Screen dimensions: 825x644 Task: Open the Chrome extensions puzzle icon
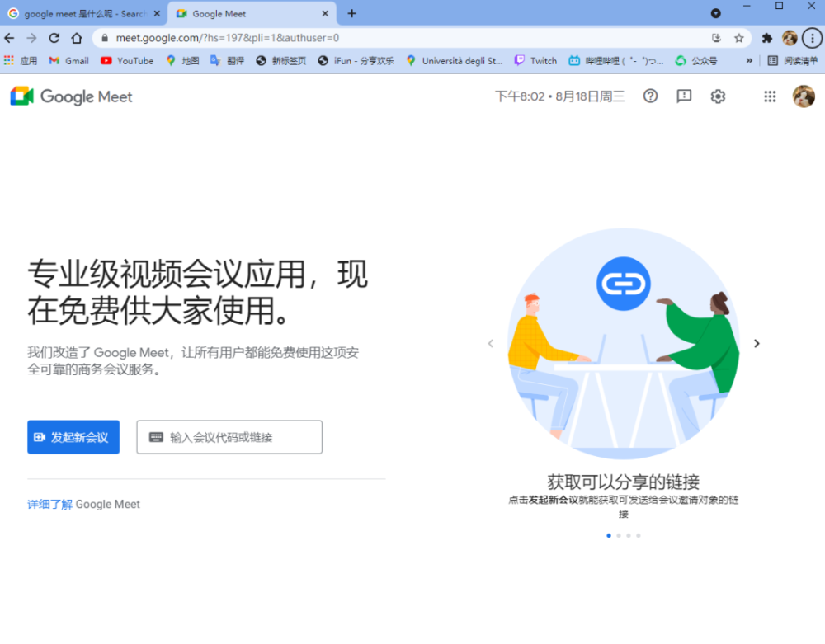766,38
